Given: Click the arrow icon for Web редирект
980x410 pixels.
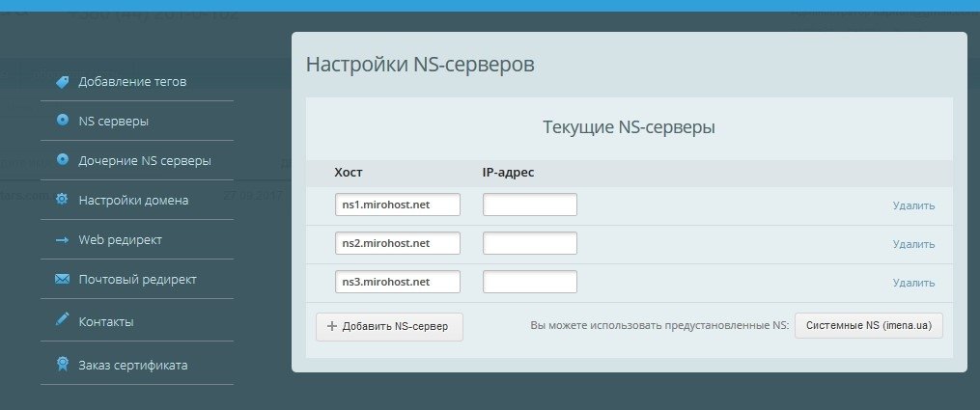Looking at the screenshot, I should point(62,239).
